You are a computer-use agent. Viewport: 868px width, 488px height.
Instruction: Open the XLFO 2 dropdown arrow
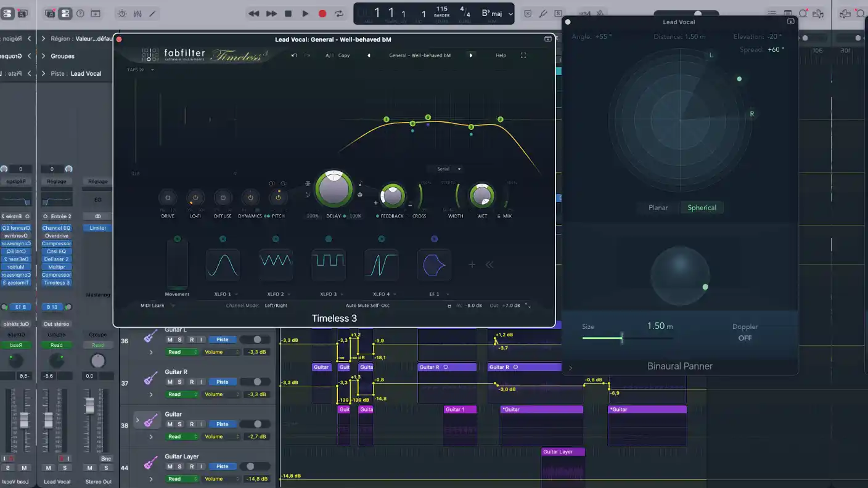point(289,295)
